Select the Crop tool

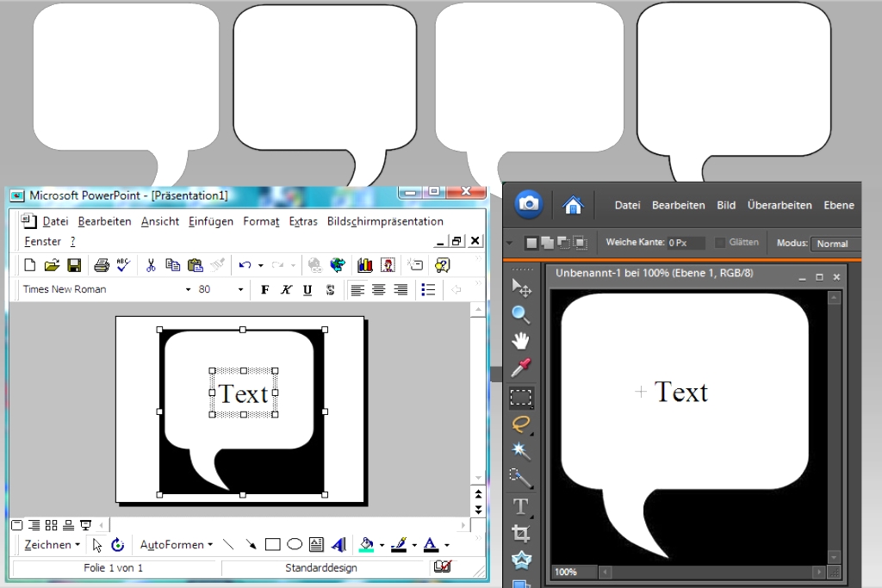pyautogui.click(x=520, y=533)
